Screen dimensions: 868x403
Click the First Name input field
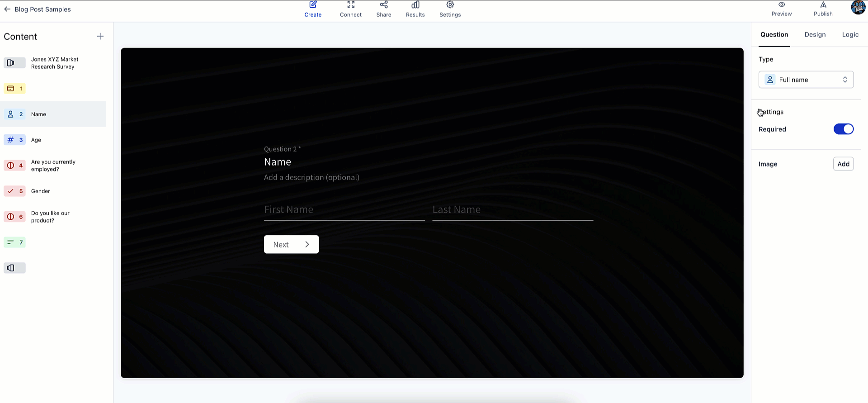(344, 210)
